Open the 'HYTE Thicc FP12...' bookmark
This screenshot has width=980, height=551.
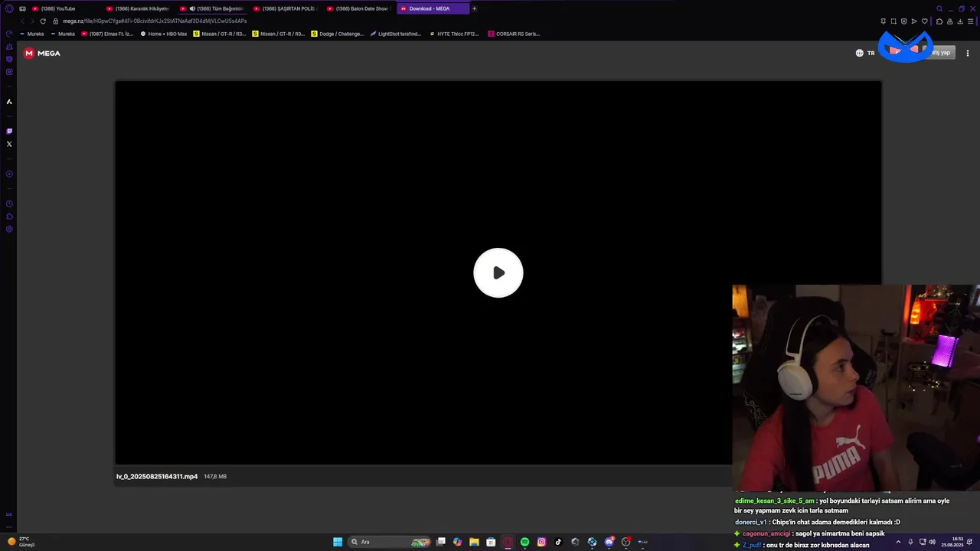[x=454, y=34]
